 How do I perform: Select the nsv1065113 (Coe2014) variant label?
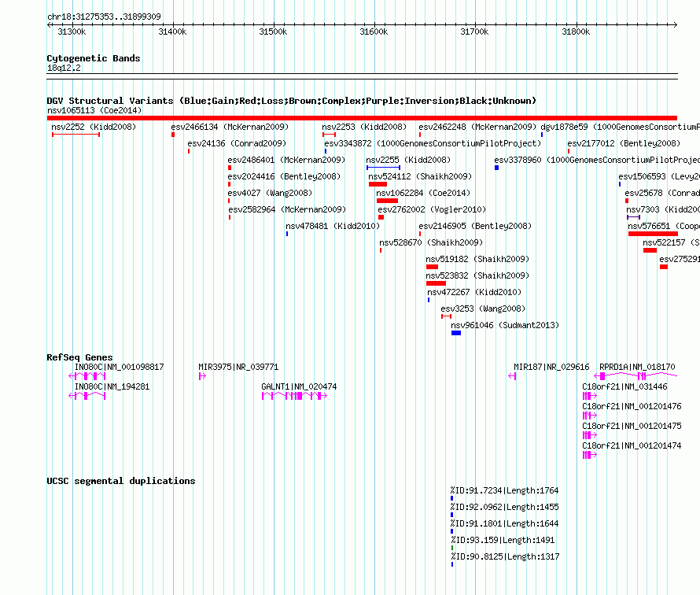point(94,110)
